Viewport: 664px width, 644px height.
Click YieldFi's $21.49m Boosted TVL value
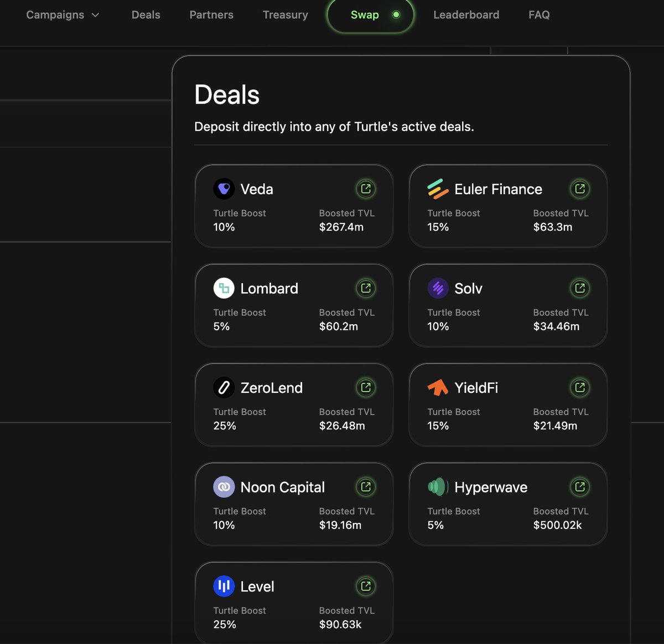(555, 425)
